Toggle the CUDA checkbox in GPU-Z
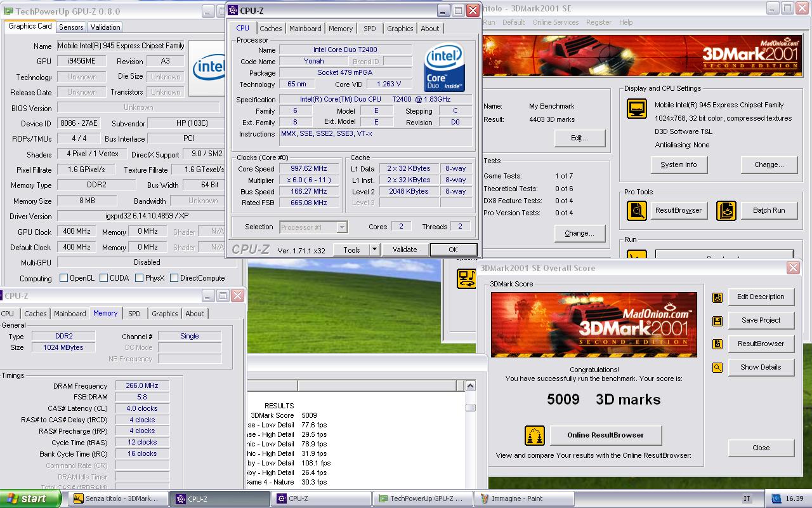The image size is (812, 508). coord(103,278)
